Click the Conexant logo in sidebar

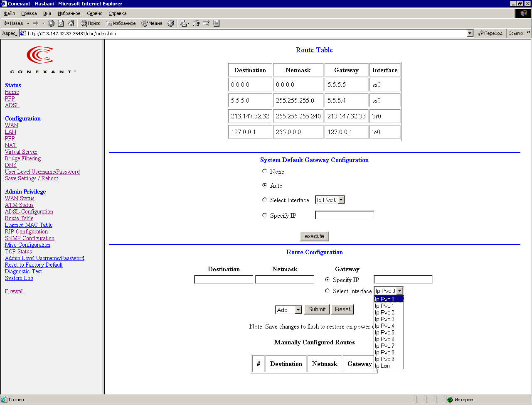tap(43, 59)
